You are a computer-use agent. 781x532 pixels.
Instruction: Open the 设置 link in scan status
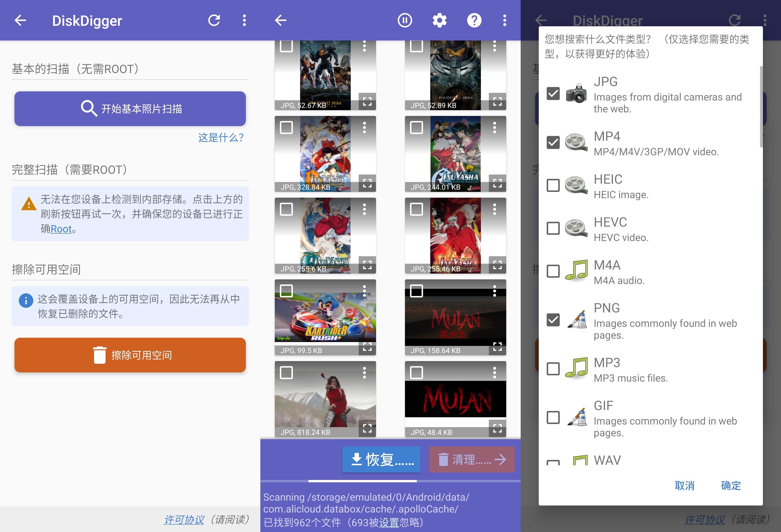389,522
